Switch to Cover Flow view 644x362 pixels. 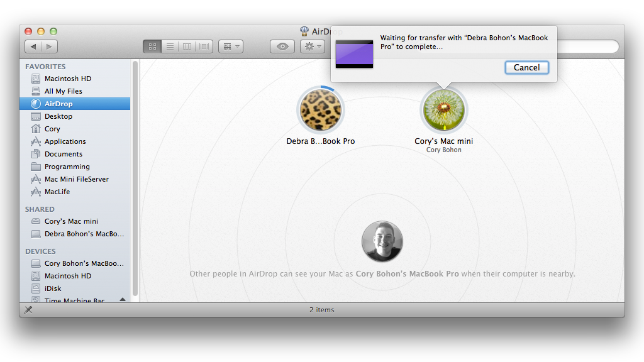(x=204, y=47)
